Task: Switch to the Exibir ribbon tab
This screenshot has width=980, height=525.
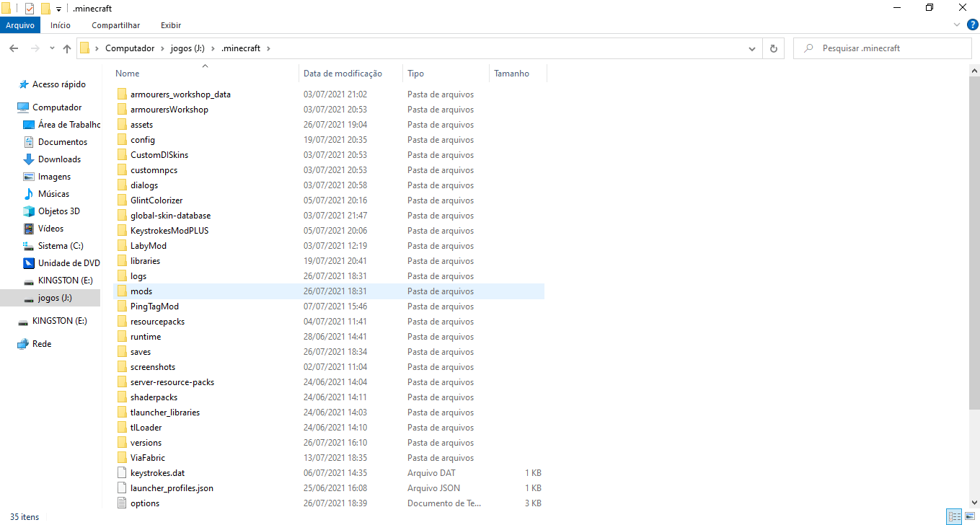Action: pos(171,25)
